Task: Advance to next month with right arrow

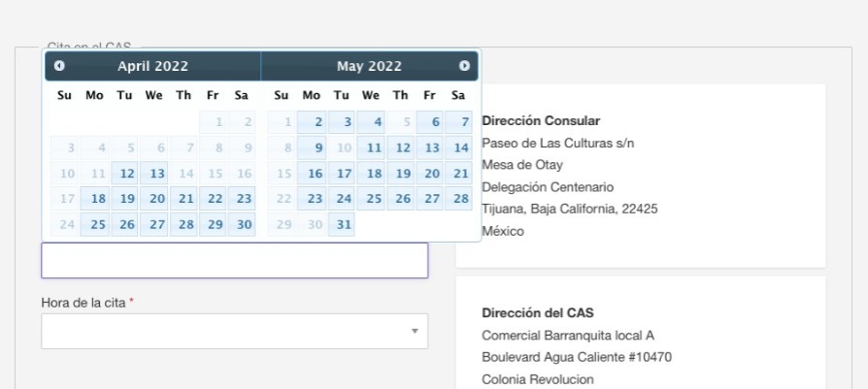Action: pos(464,66)
